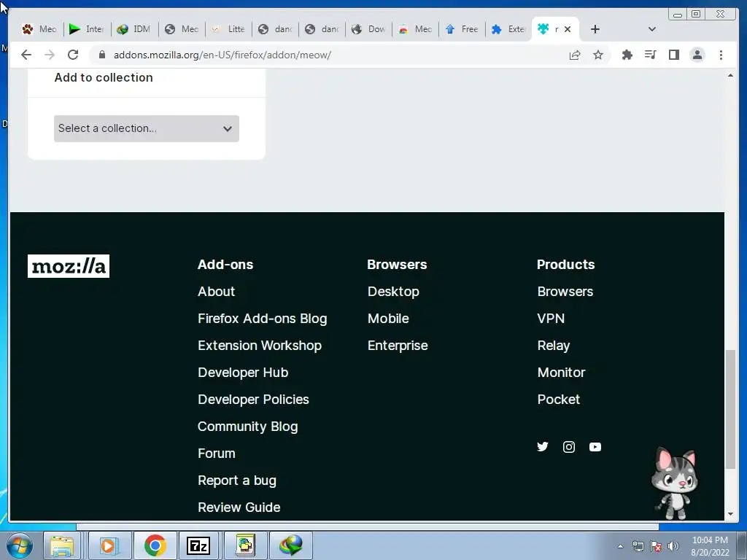Open 7-Zip from the taskbar
The image size is (747, 560).
tap(198, 545)
